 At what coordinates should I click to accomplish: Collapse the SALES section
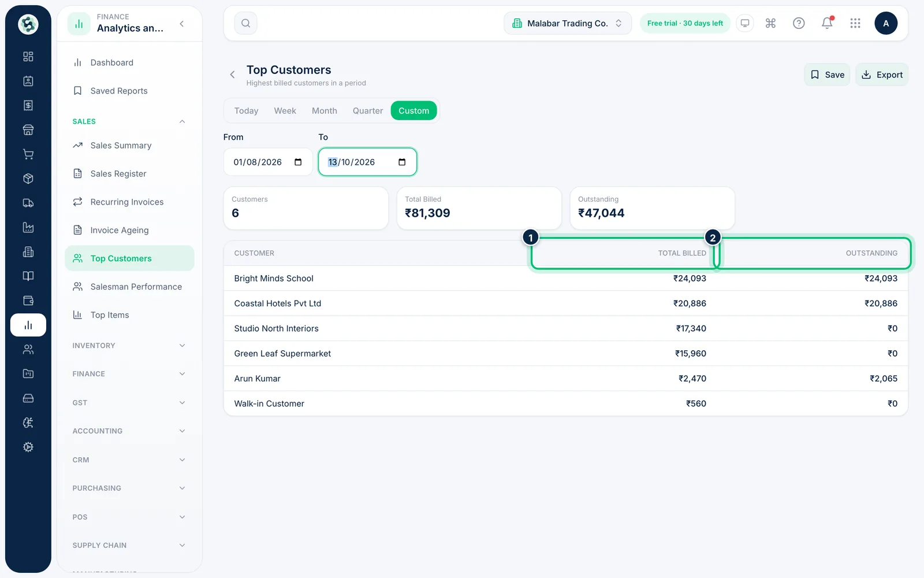pos(129,121)
